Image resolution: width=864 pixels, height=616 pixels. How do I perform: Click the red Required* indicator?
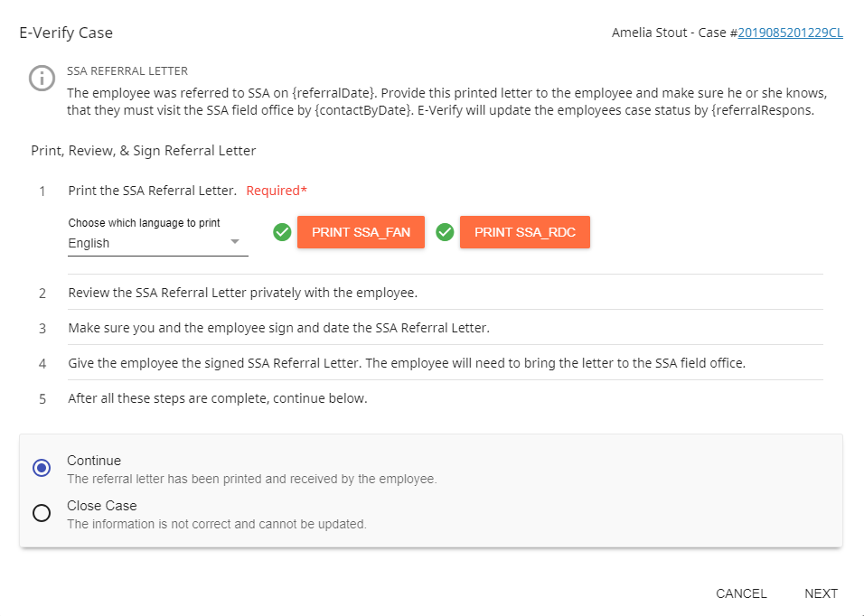[277, 191]
